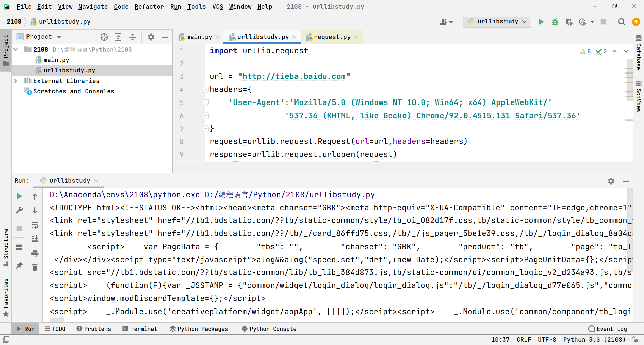Toggle scroll to end in Run console

click(x=35, y=239)
